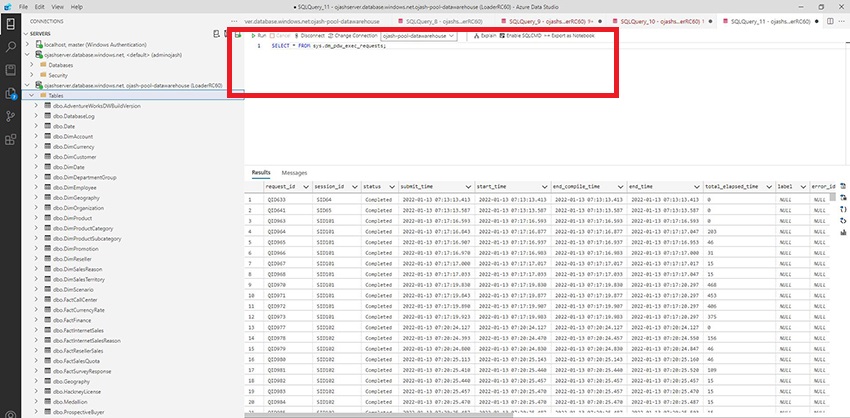Open the Source Control view
This screenshot has height=418, width=850.
click(x=10, y=117)
